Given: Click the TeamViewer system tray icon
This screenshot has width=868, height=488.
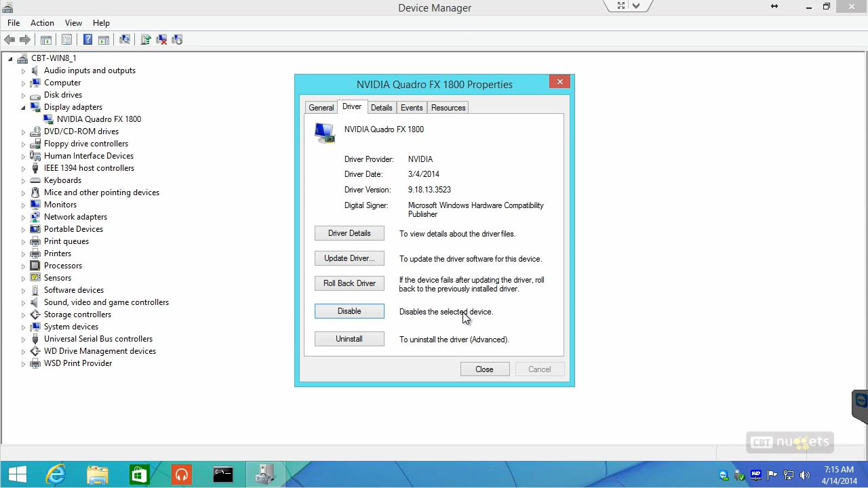Looking at the screenshot, I should pos(724,475).
